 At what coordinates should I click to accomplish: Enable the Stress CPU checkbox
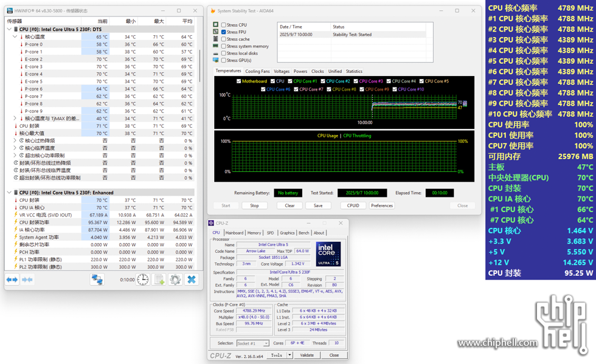pos(224,25)
